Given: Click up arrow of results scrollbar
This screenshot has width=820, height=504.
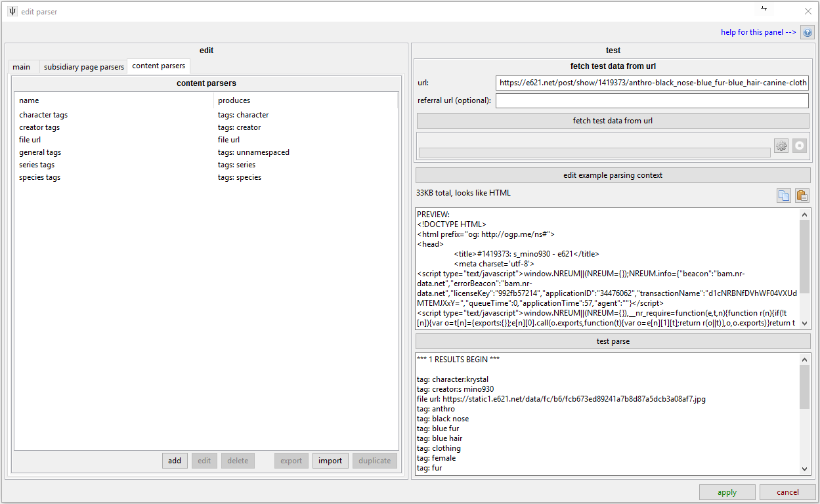Looking at the screenshot, I should coord(806,360).
